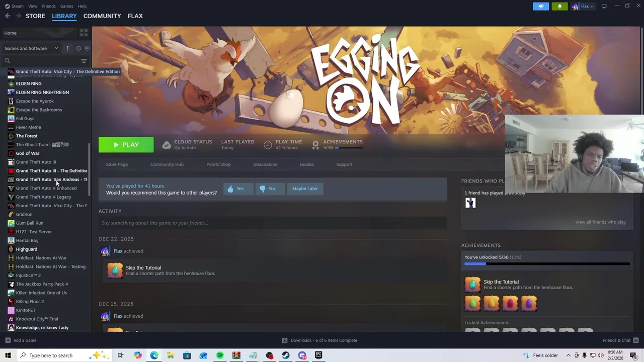Open the Points Shop link
The width and height of the screenshot is (644, 362).
pos(218,164)
